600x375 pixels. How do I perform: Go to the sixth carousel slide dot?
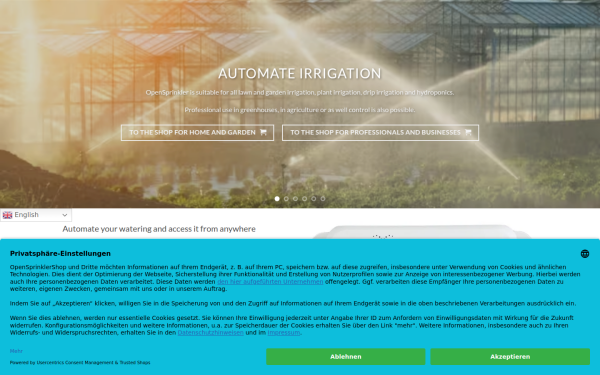(x=323, y=199)
